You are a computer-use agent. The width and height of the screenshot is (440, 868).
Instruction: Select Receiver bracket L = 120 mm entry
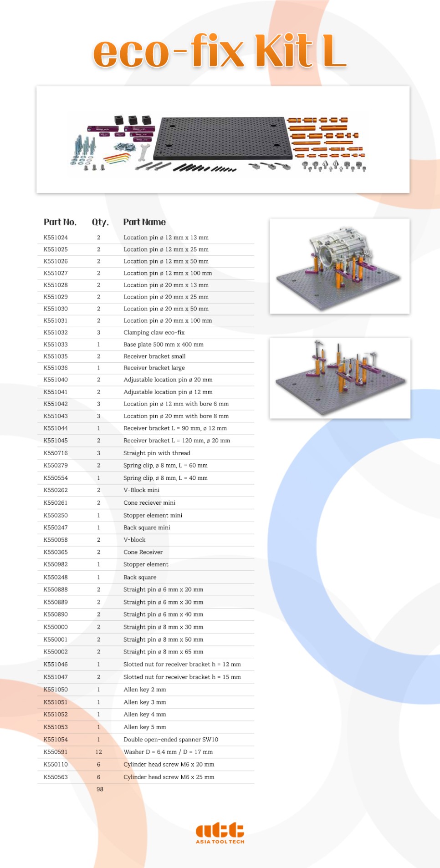click(x=177, y=441)
